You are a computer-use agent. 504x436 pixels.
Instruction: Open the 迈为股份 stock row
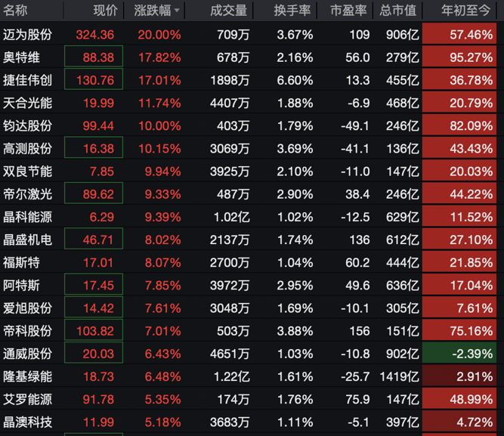[x=27, y=35]
